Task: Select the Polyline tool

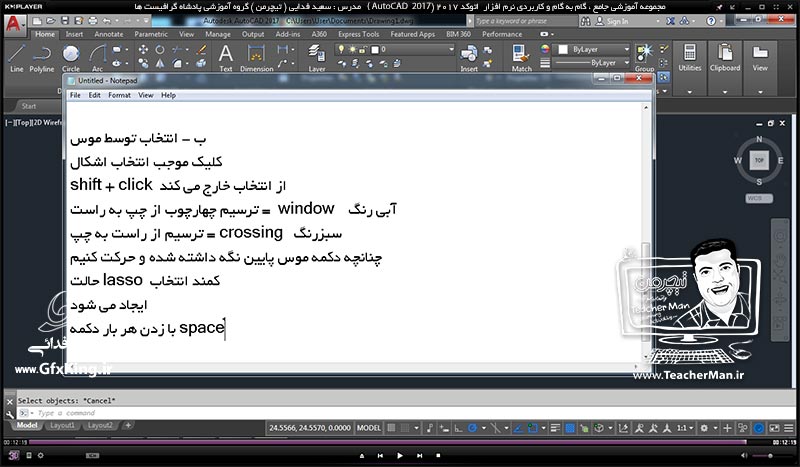Action: [42, 58]
